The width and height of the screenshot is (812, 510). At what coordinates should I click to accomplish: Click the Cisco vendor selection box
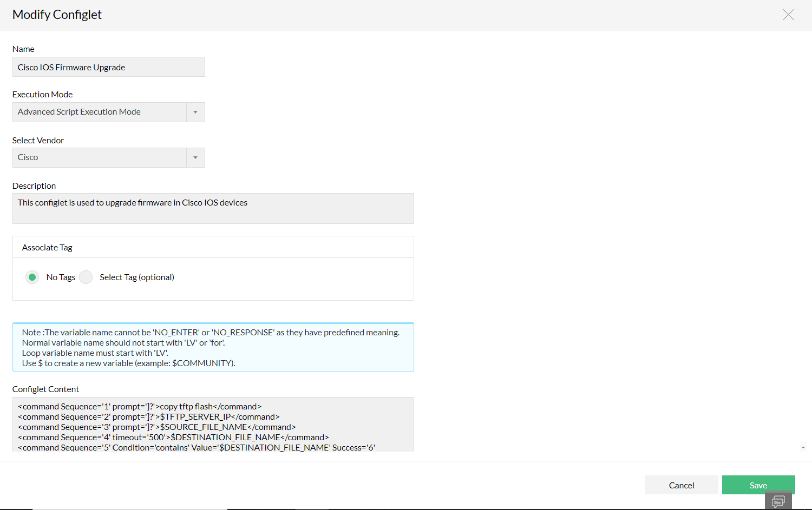click(100, 158)
